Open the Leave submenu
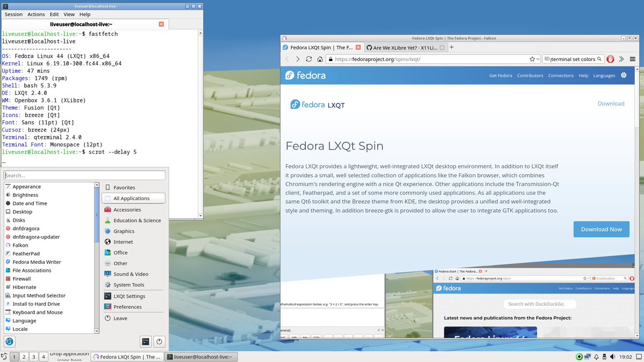The height and width of the screenshot is (362, 644). [134, 318]
